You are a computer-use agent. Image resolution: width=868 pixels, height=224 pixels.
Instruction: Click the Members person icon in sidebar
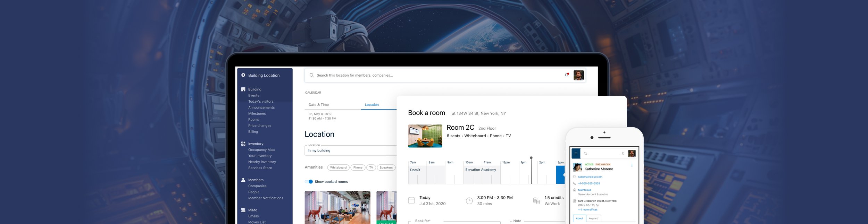[243, 180]
